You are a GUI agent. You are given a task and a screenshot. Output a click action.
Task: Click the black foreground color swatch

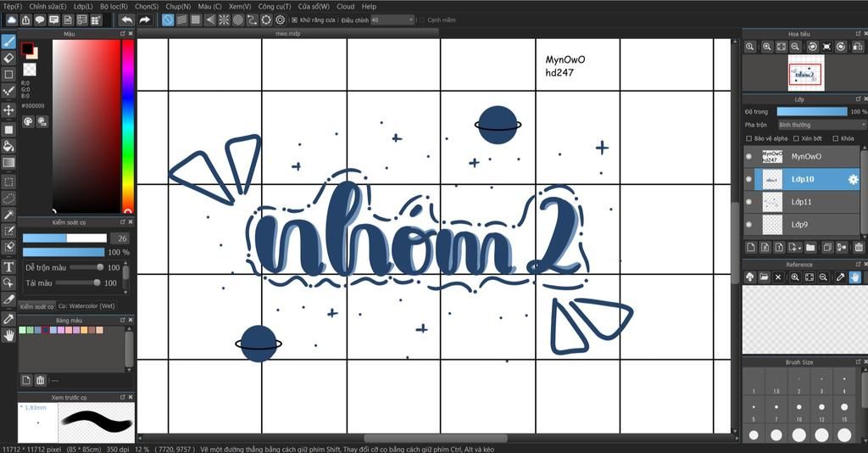[27, 48]
